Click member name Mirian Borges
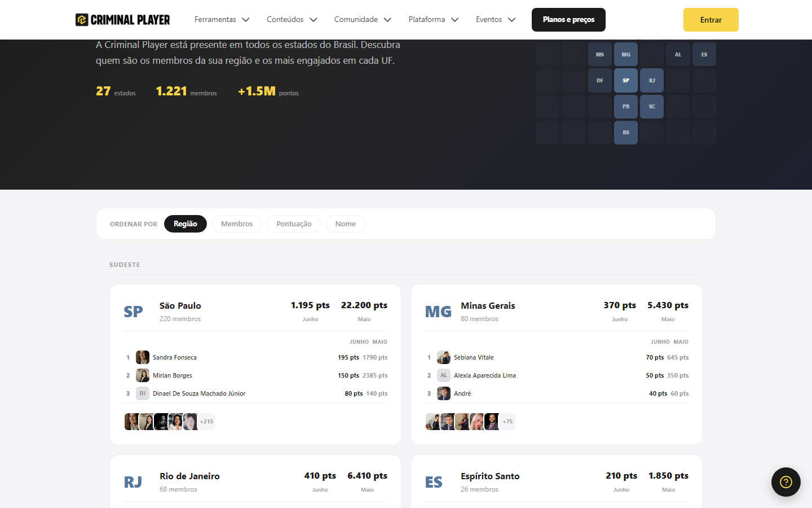Screen dimensions: 812x508 [x=173, y=375]
